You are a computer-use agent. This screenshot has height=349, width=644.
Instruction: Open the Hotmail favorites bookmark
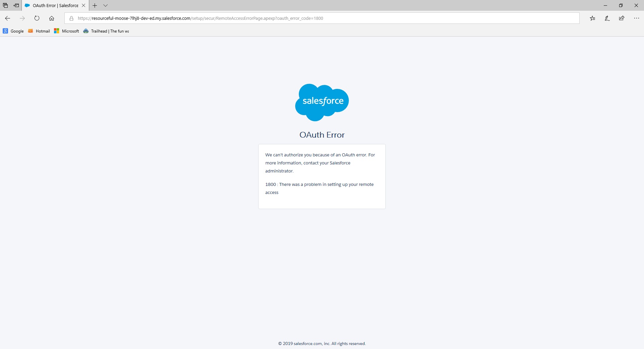coord(39,31)
